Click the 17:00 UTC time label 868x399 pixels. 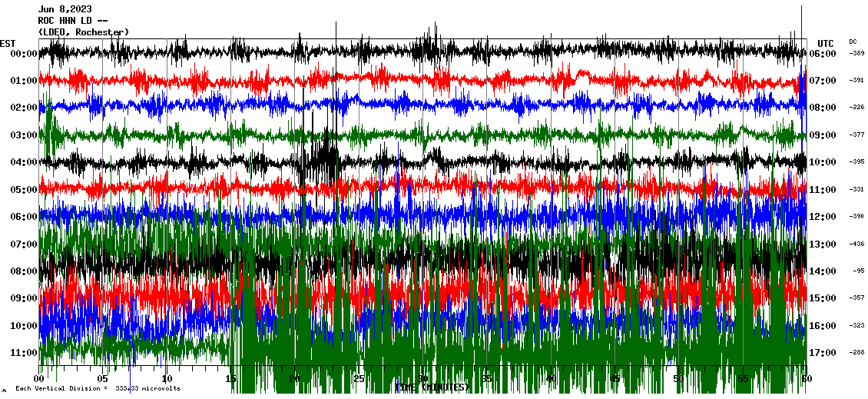click(x=822, y=352)
